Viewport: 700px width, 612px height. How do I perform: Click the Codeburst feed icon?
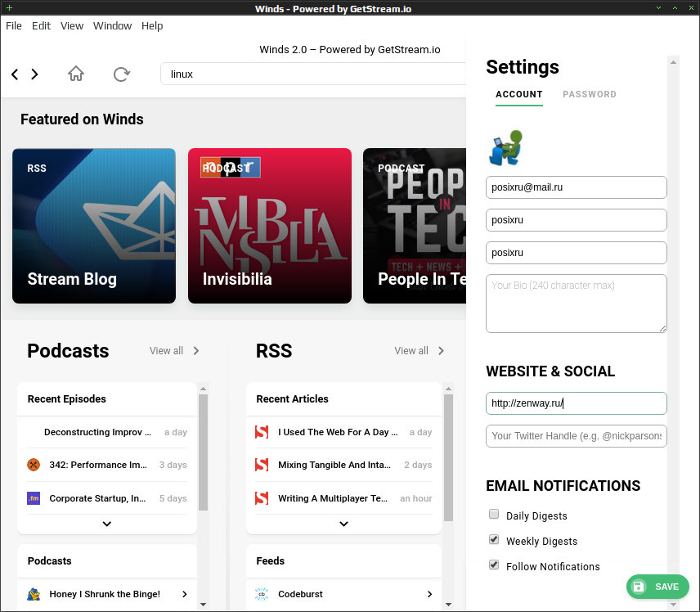tap(262, 594)
